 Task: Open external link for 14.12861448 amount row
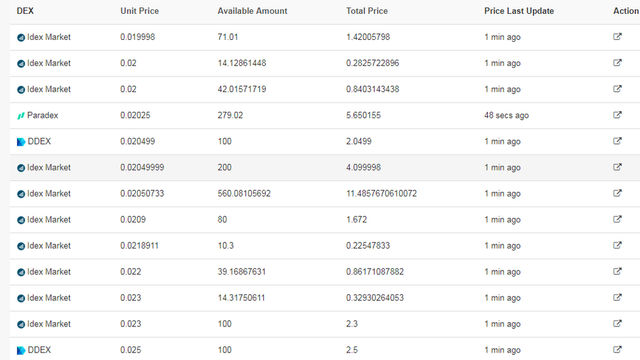[x=617, y=63]
